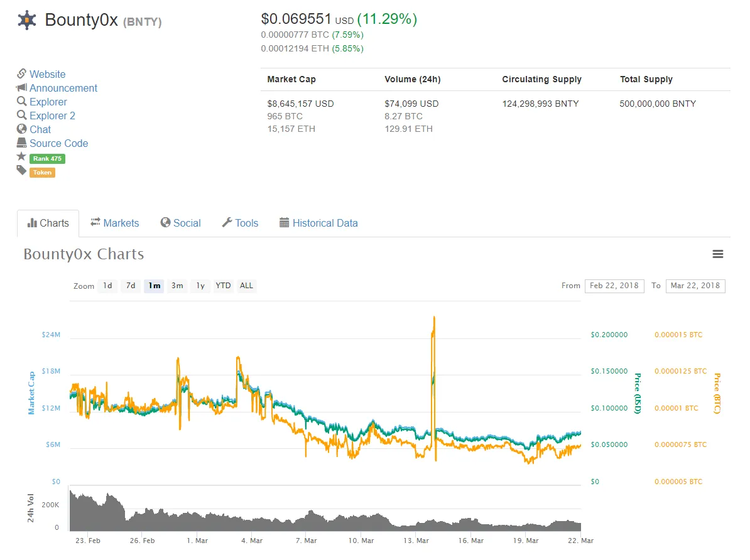Click the laptop icon beside Source Code
Viewport: 750px width, 560px height.
[x=21, y=143]
